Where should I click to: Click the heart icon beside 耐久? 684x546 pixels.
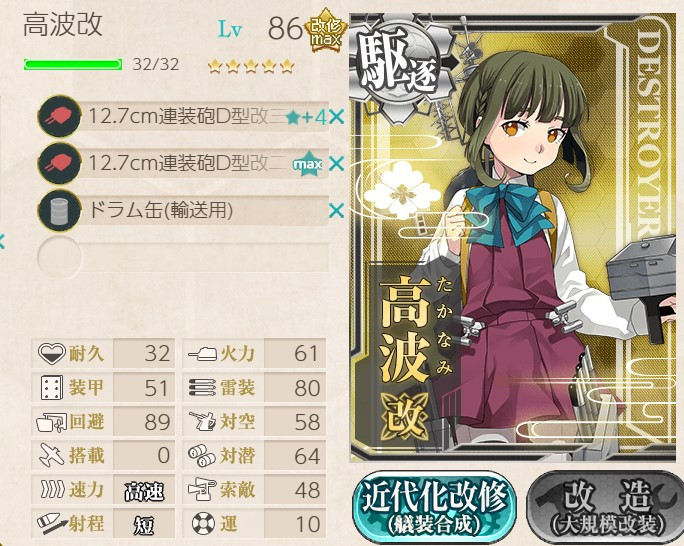click(51, 353)
